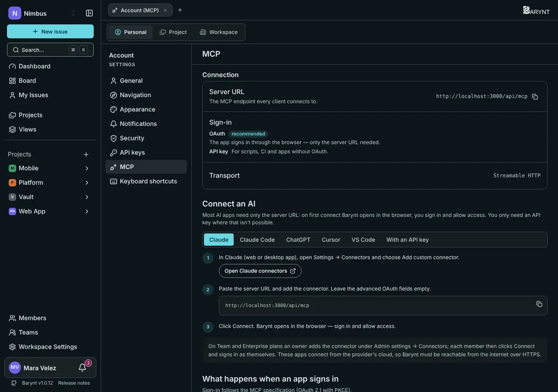Add a new project with plus icon
This screenshot has width=558, height=392.
pos(86,154)
